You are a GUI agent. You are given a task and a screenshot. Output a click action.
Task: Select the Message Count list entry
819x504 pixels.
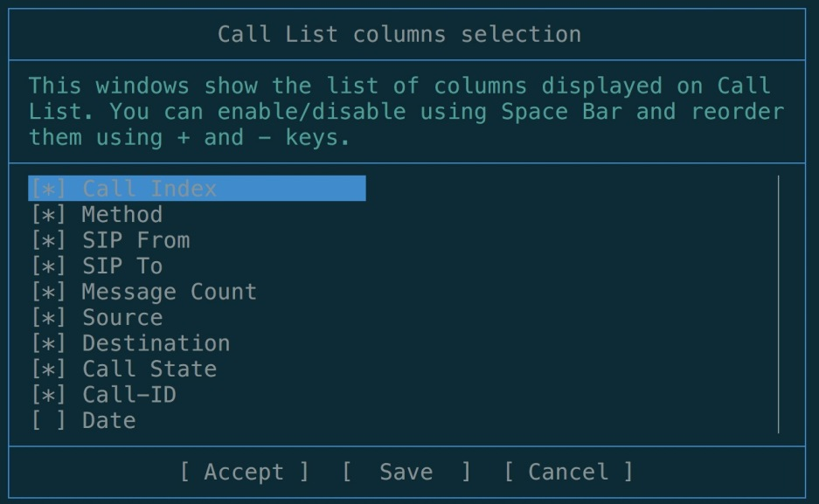[x=169, y=292]
